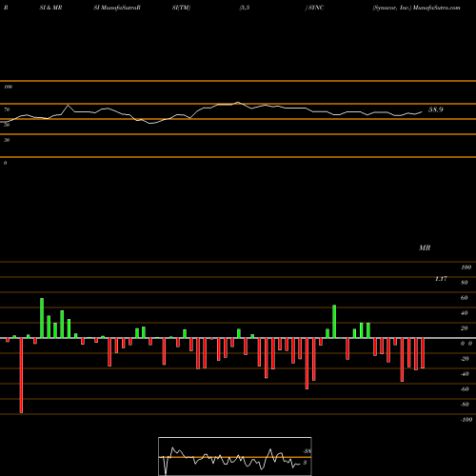Click the value 38 in the mini chart

point(307,451)
